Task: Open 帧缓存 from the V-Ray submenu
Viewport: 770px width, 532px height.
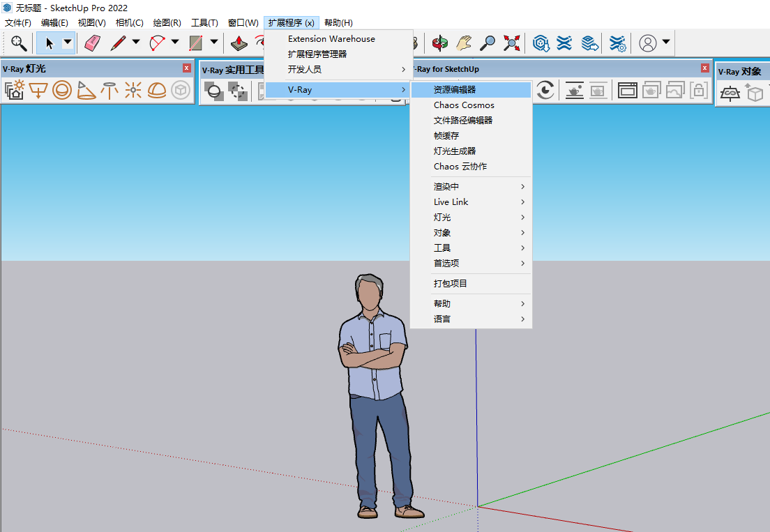Action: [x=471, y=135]
